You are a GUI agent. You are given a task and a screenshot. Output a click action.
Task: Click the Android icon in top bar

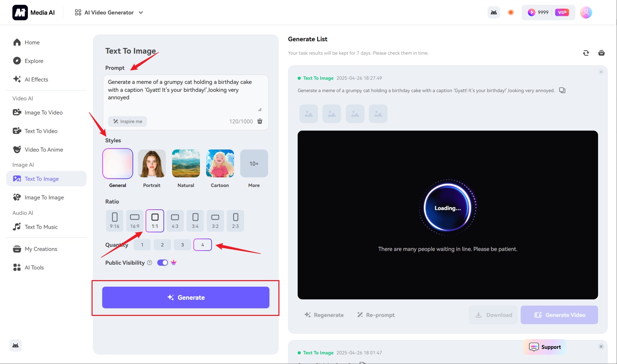coord(493,13)
